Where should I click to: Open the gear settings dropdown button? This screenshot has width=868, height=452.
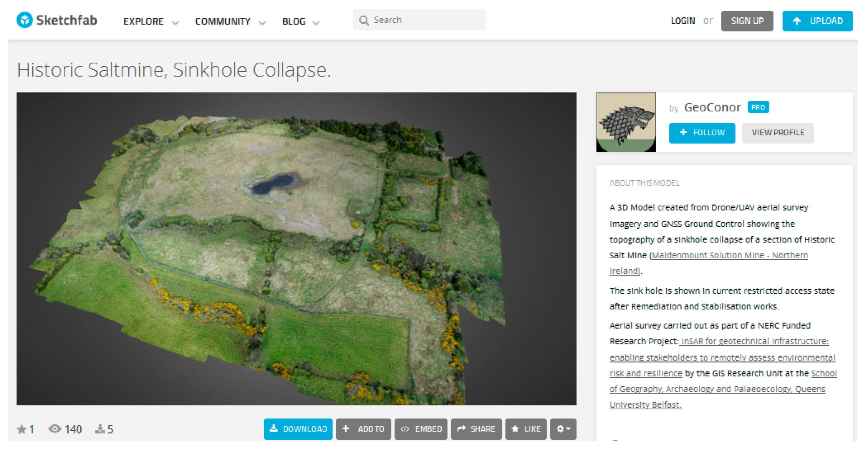tap(563, 429)
